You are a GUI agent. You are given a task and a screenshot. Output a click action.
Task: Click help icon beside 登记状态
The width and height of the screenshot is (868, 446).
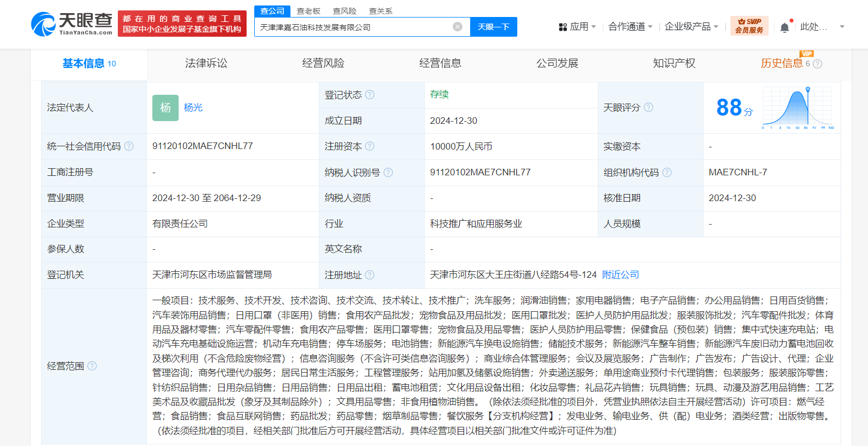[370, 95]
